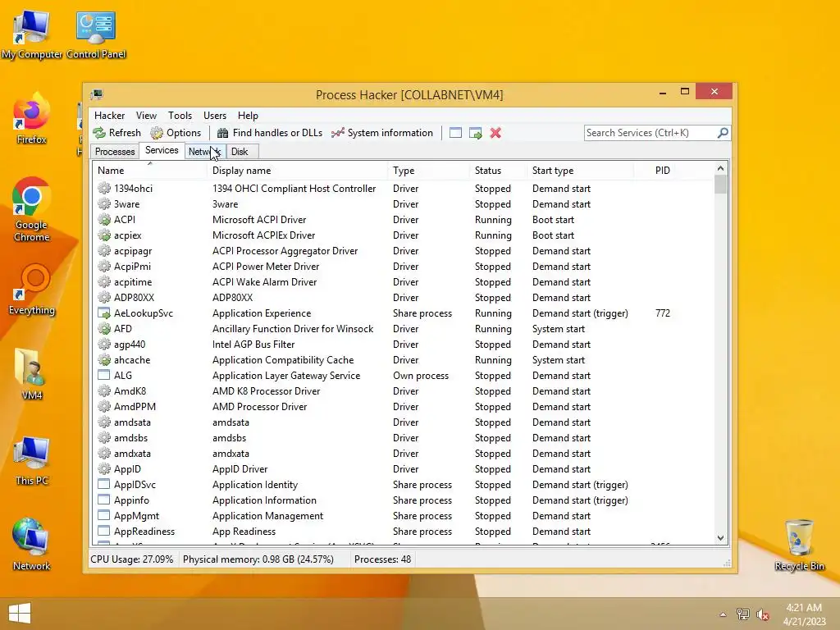Select the acpipagr service row name
The height and width of the screenshot is (630, 840).
[133, 251]
